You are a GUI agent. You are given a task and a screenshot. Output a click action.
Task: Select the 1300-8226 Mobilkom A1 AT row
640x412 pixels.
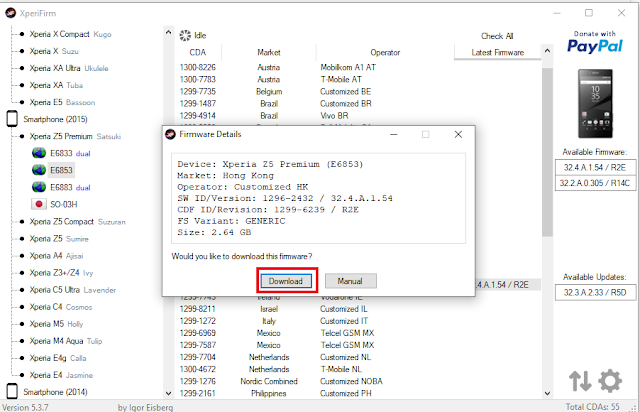[358, 67]
